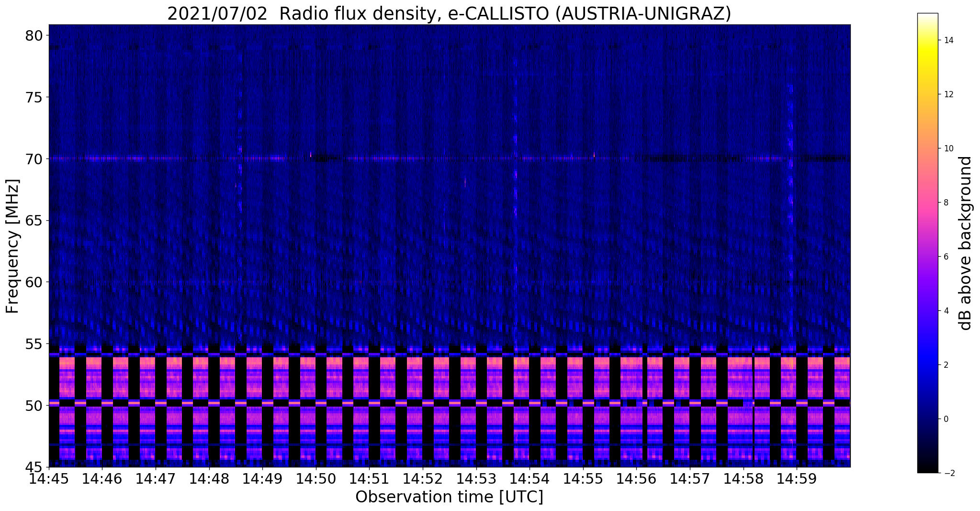Click the colorbar tick label 6
980x511 pixels.
(x=946, y=257)
